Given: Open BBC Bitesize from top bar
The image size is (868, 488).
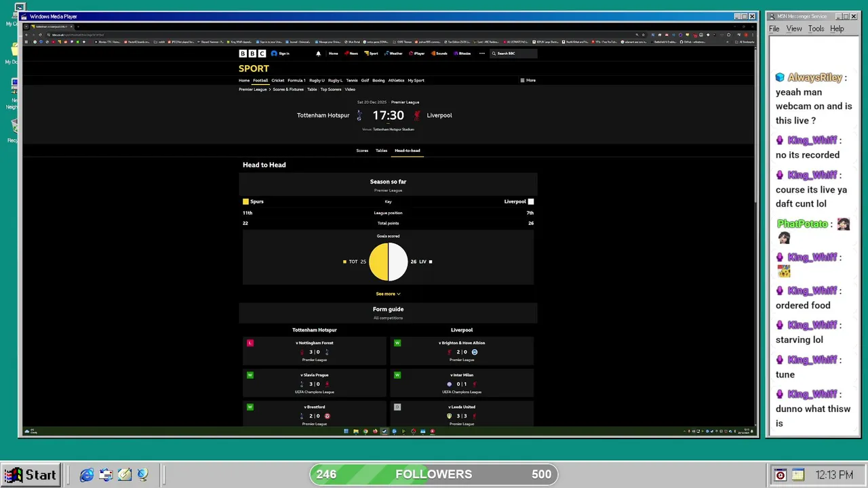Looking at the screenshot, I should tap(462, 54).
